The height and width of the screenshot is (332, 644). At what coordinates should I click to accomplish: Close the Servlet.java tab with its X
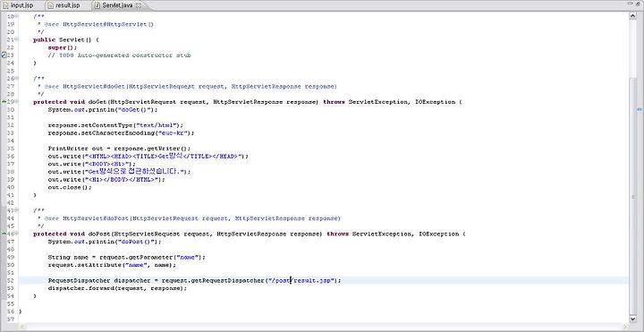pos(139,5)
